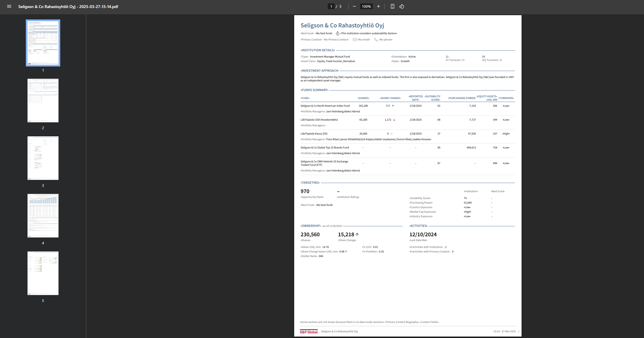Screen dimensions: 644x338
Task: Click the phone handset icon
Action: tap(376, 40)
